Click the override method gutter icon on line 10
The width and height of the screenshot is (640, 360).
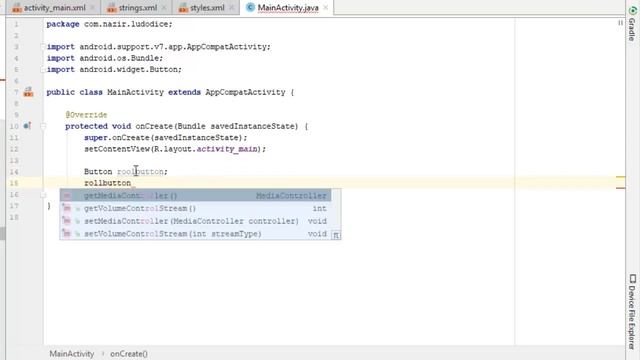(x=27, y=126)
